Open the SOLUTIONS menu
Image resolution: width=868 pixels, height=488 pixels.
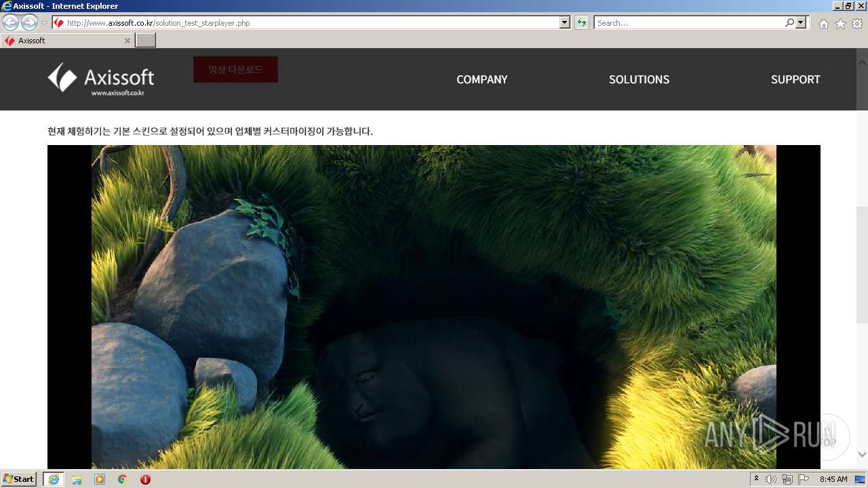639,79
